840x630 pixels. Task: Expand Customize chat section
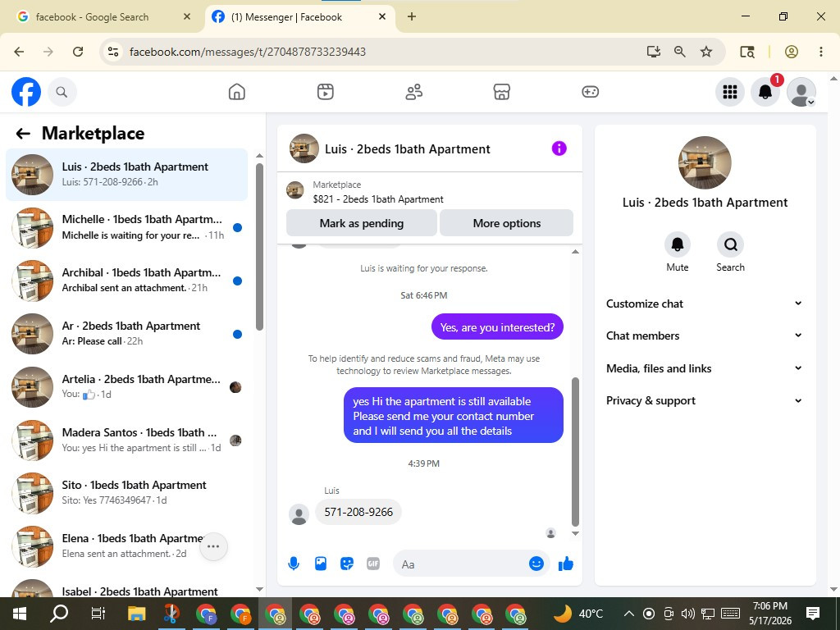(x=705, y=304)
